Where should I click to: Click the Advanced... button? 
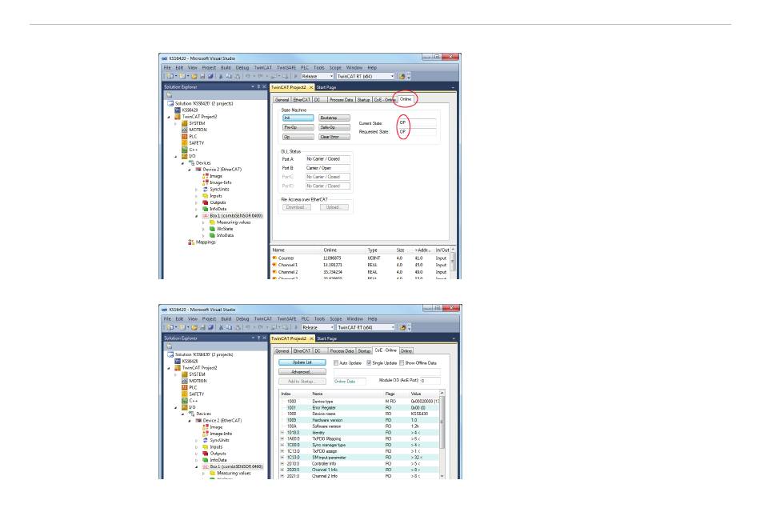coord(302,372)
